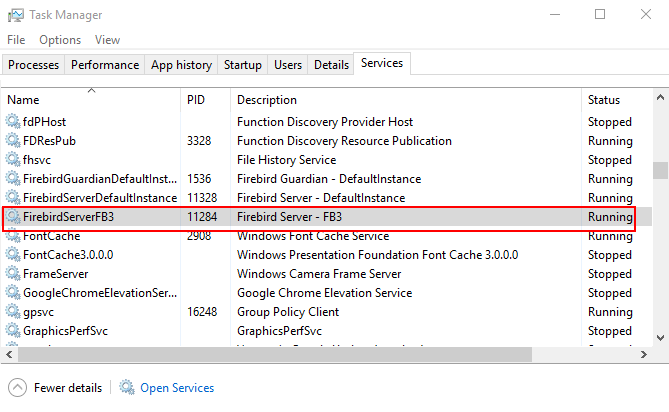The height and width of the screenshot is (412, 669).
Task: Click Windows Camera Frame Server description
Action: point(319,274)
